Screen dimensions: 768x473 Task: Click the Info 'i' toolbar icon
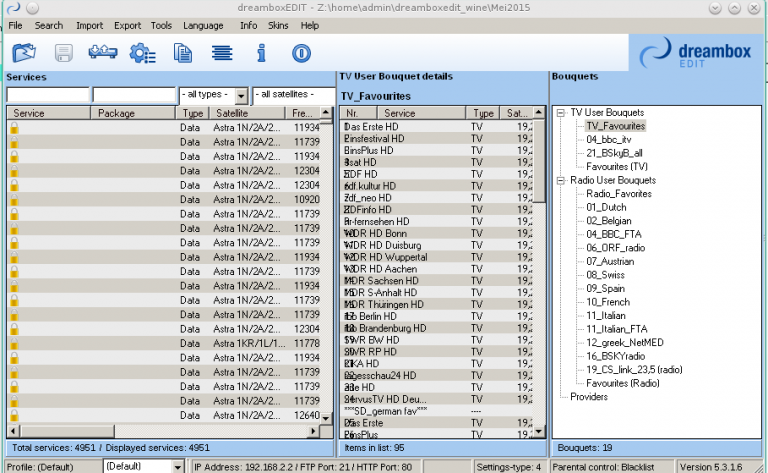coord(262,53)
